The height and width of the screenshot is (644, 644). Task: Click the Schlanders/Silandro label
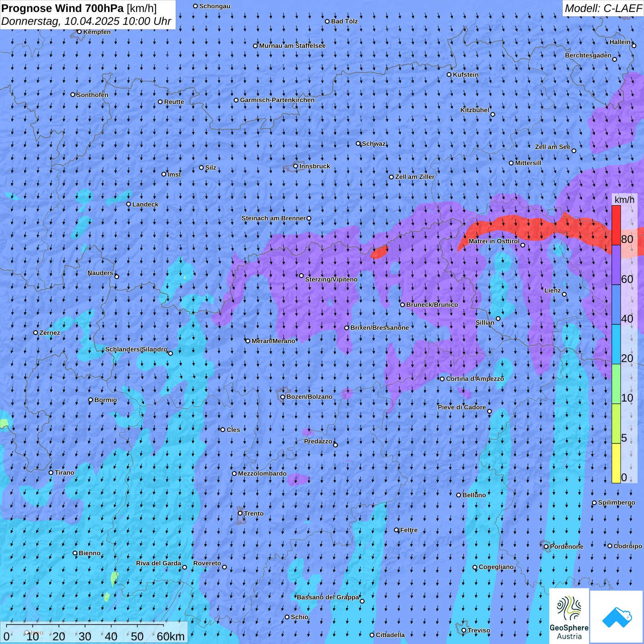click(x=136, y=349)
